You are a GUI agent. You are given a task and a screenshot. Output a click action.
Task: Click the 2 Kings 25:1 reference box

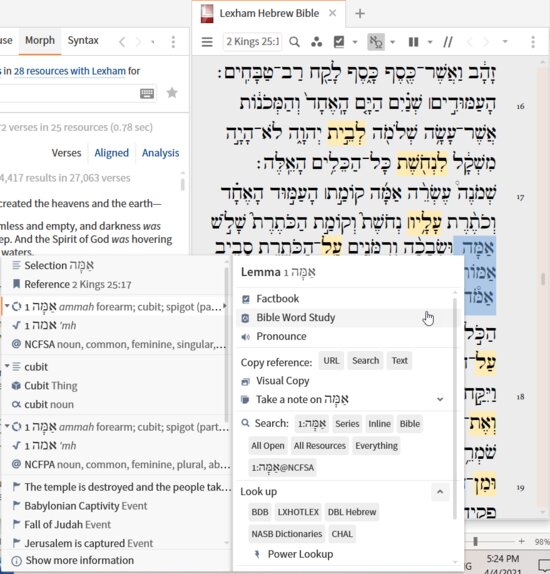(x=252, y=42)
